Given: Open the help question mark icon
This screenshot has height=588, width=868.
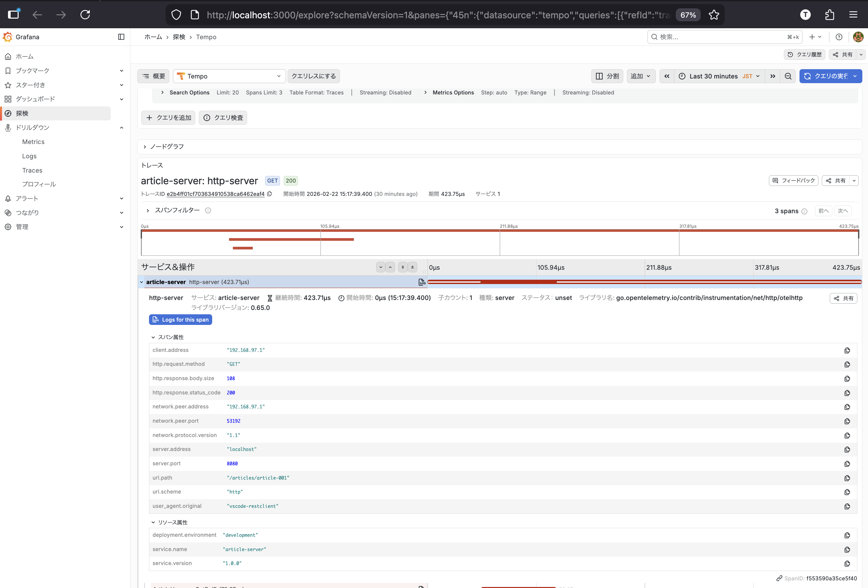Looking at the screenshot, I should (x=839, y=37).
